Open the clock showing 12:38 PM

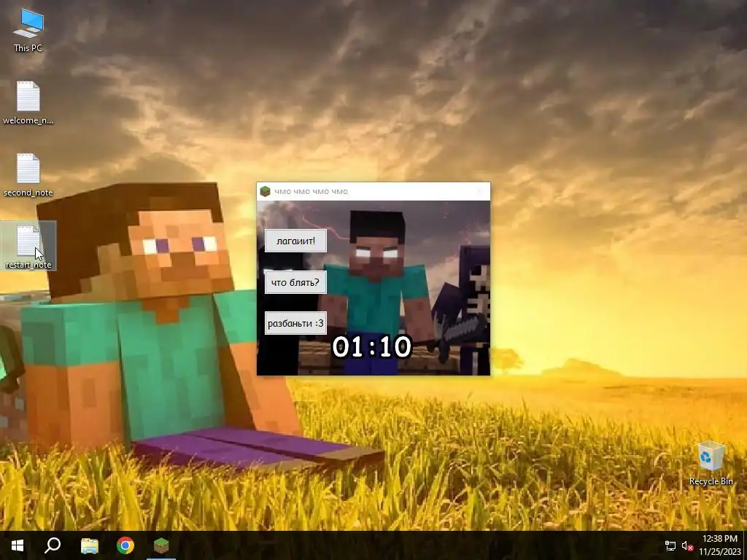(x=720, y=545)
